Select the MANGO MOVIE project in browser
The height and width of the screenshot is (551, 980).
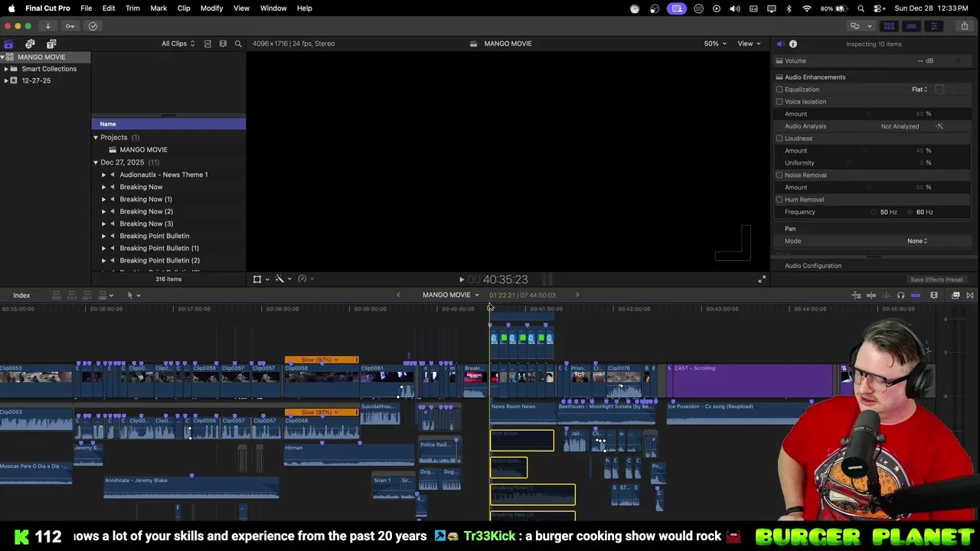[x=143, y=150]
